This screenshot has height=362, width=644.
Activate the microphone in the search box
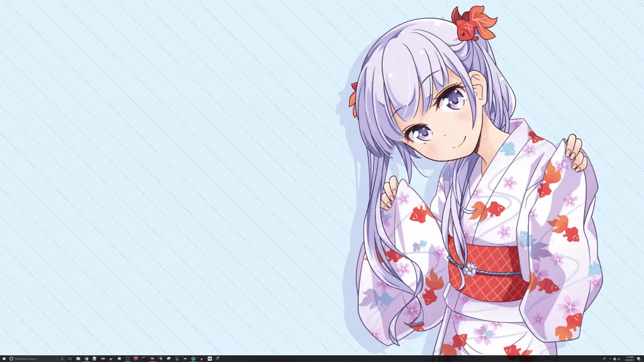[62, 359]
